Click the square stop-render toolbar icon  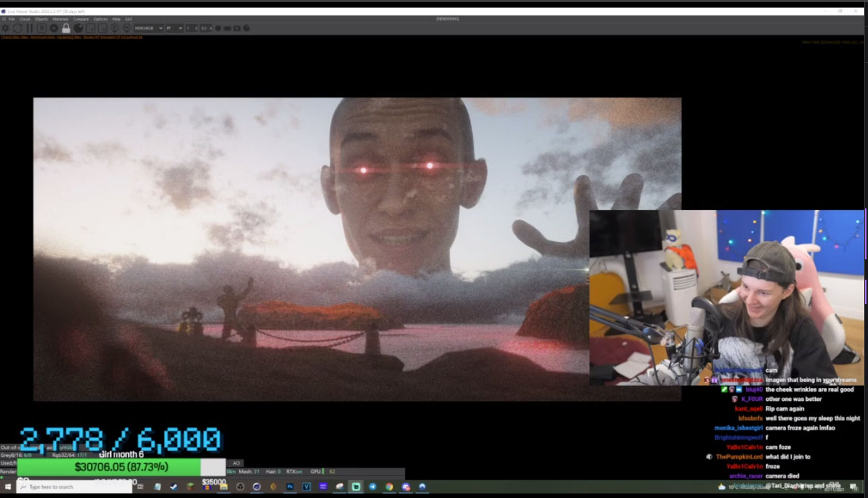pos(42,28)
